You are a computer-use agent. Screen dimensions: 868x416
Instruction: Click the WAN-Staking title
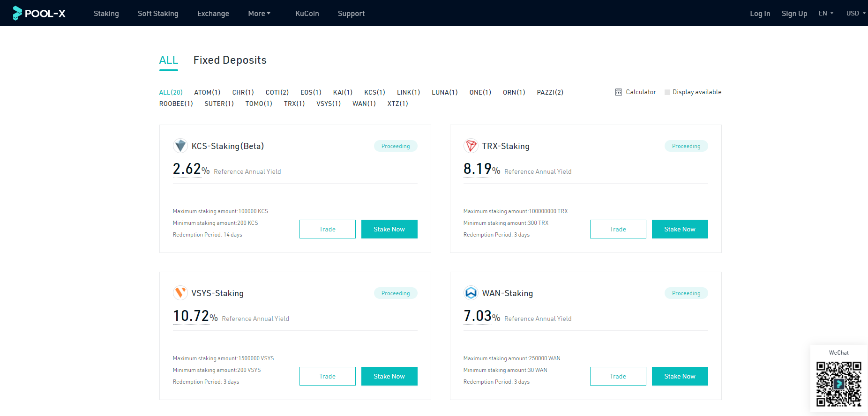tap(508, 293)
